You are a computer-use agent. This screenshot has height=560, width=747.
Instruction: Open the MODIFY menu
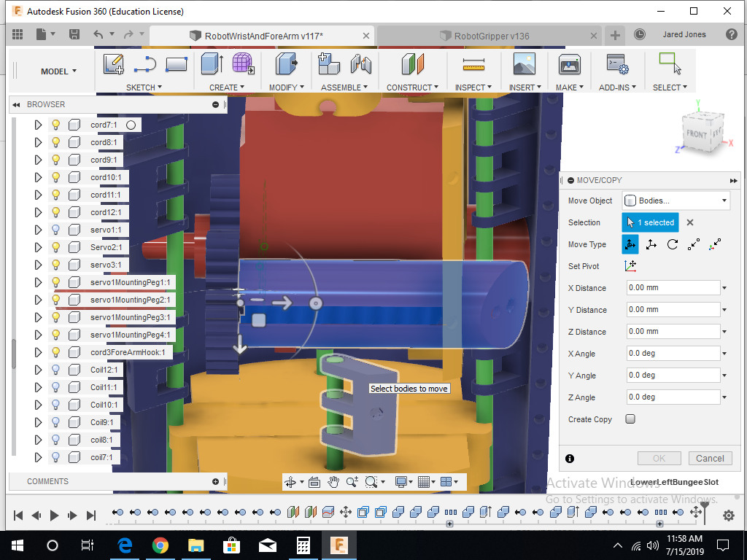point(286,87)
